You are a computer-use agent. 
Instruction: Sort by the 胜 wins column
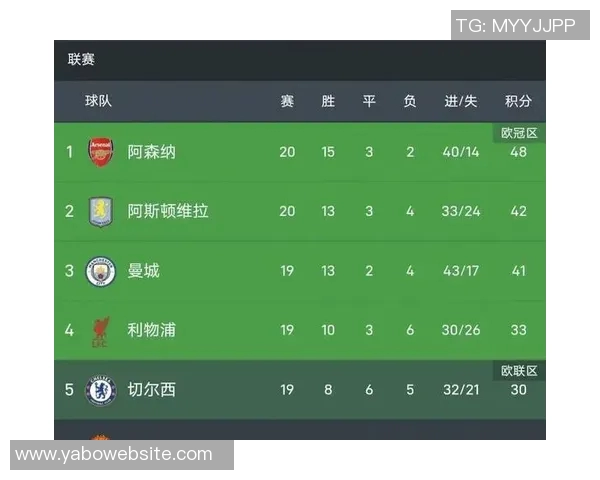328,101
